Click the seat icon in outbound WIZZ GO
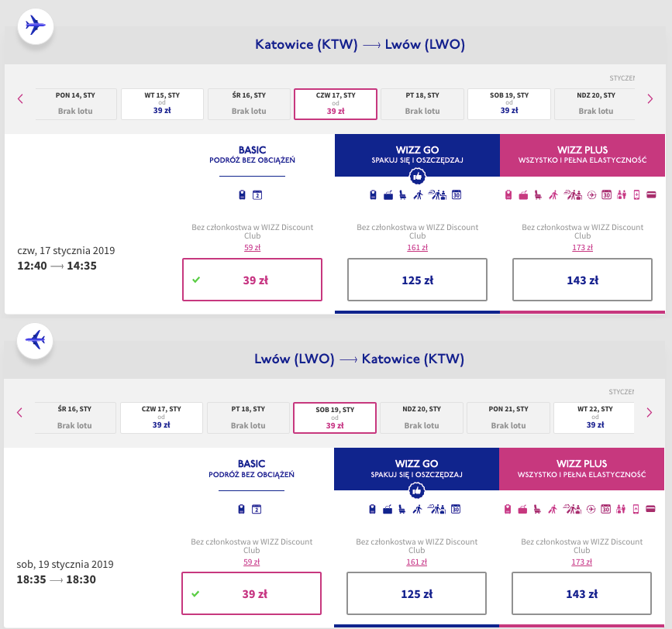This screenshot has width=672, height=629. point(402,195)
